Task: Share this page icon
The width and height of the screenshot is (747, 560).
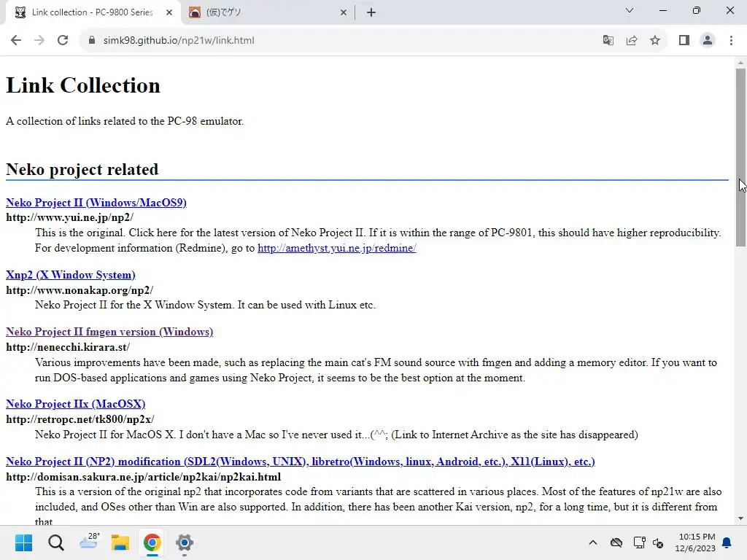Action: pos(632,40)
